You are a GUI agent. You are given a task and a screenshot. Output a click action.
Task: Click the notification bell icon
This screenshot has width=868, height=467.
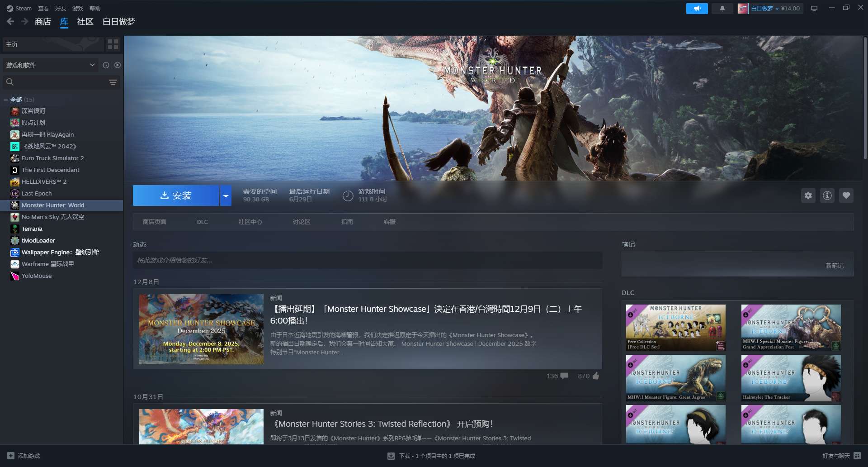tap(722, 9)
